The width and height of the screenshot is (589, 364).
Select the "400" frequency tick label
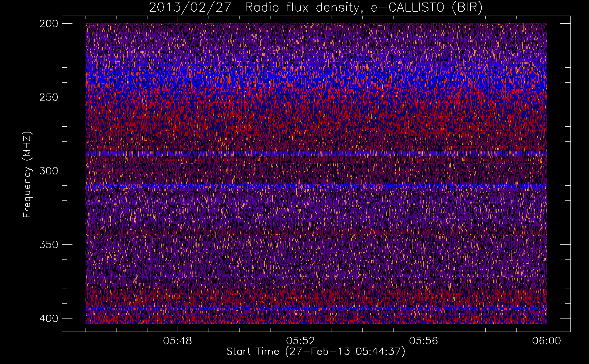[48, 318]
